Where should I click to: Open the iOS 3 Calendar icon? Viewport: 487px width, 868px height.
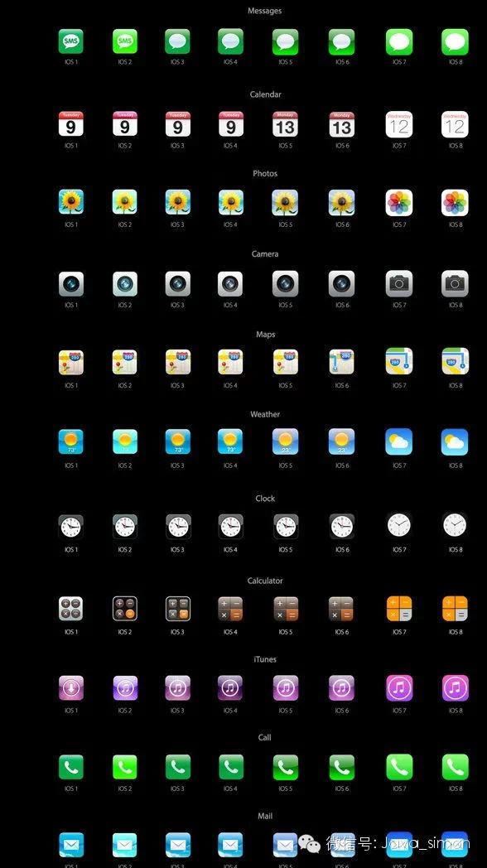point(177,124)
